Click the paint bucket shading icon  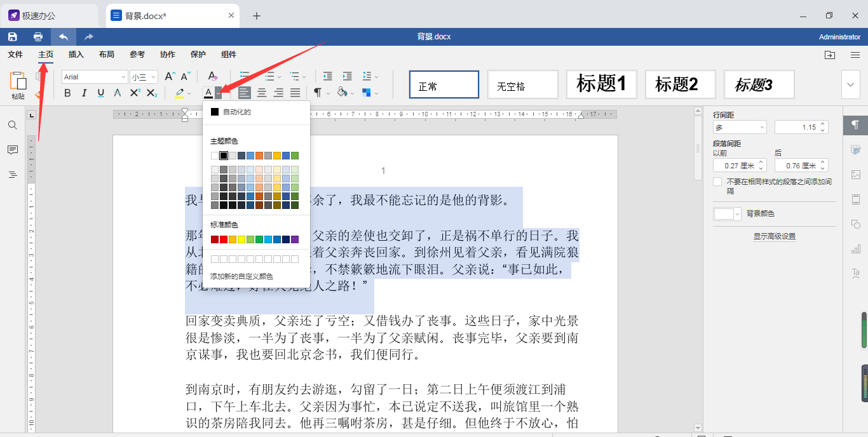(x=342, y=93)
